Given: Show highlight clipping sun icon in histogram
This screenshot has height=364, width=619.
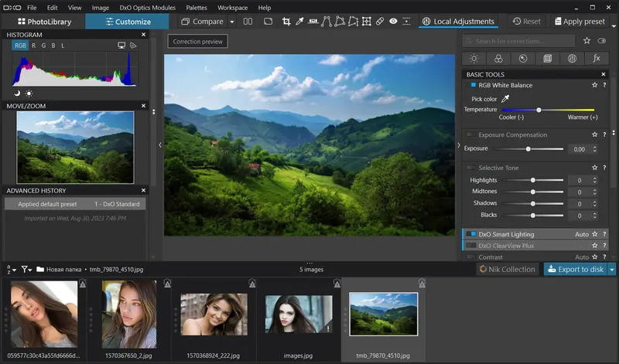Looking at the screenshot, I should tap(29, 93).
